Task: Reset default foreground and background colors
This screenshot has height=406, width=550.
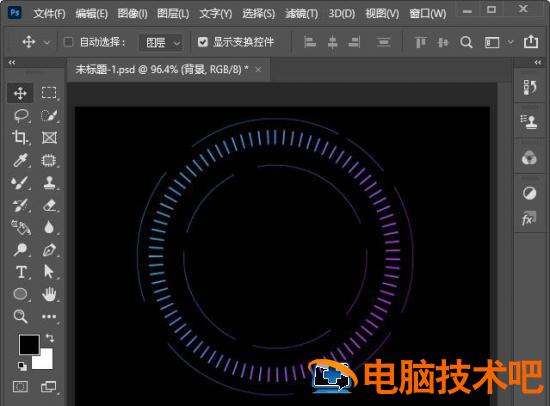Action: (x=22, y=366)
